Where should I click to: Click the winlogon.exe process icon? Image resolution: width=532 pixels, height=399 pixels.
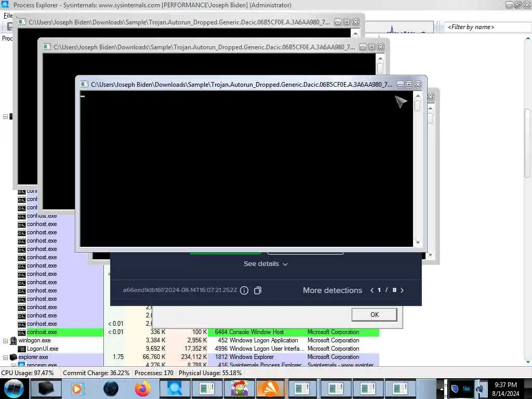(x=14, y=340)
